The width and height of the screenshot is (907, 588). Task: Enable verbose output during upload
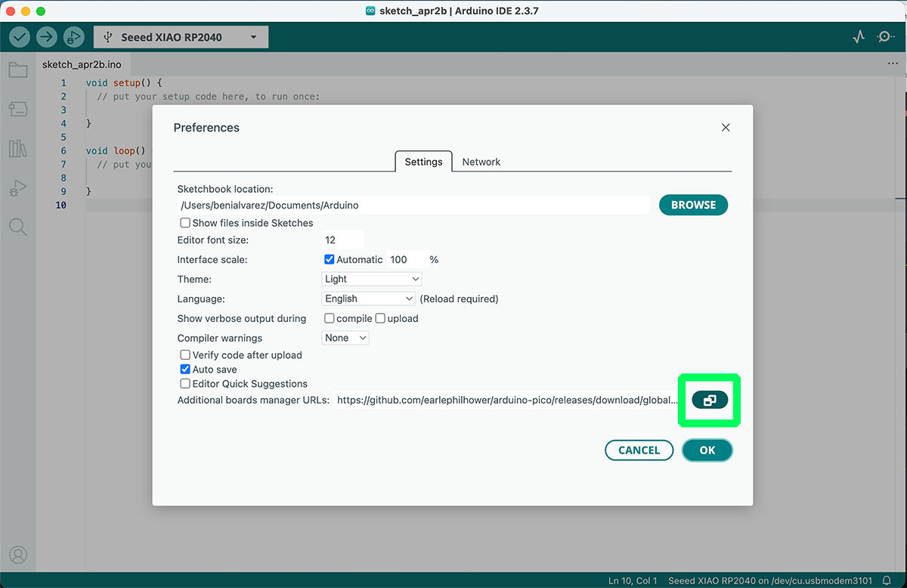pos(380,318)
